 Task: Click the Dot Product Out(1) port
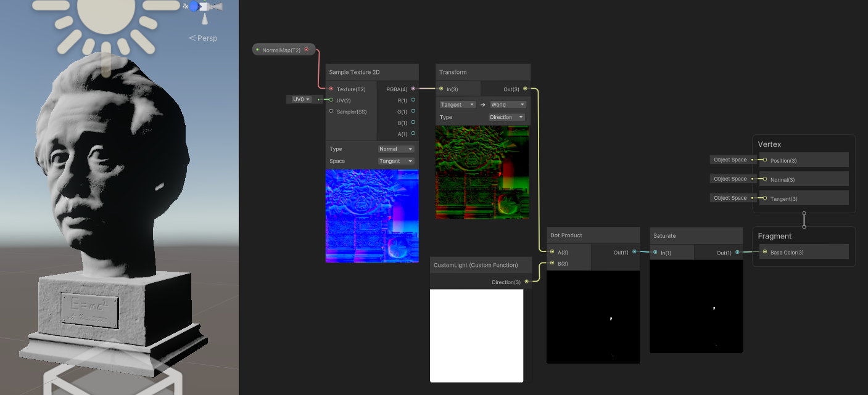pyautogui.click(x=634, y=251)
